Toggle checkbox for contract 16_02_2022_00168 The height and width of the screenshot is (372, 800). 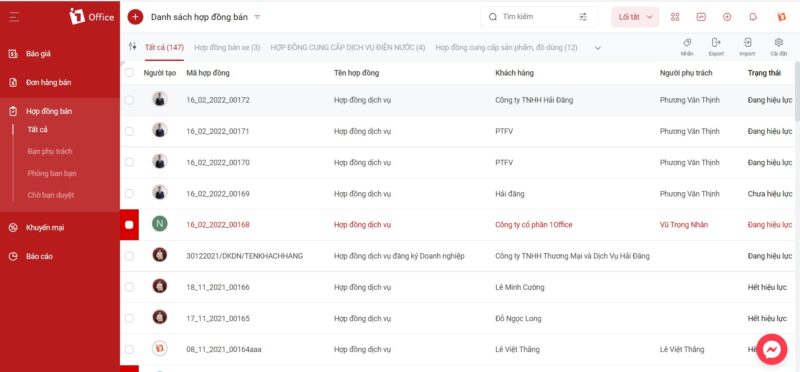[129, 225]
